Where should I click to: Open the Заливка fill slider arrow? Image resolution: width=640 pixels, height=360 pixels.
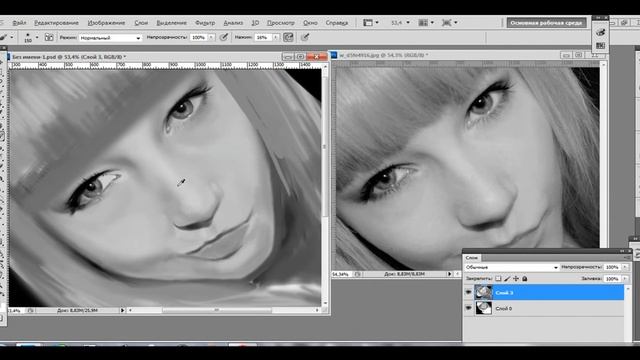(x=624, y=279)
